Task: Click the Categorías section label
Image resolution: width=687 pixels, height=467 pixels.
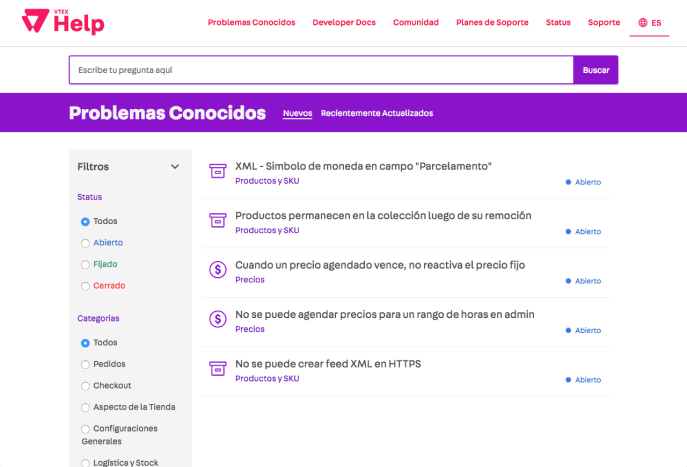Action: (98, 318)
